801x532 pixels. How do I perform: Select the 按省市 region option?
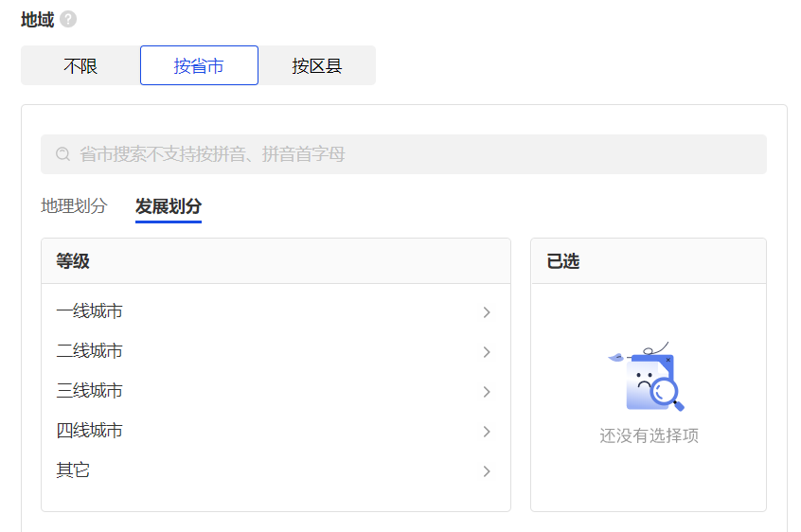(199, 65)
